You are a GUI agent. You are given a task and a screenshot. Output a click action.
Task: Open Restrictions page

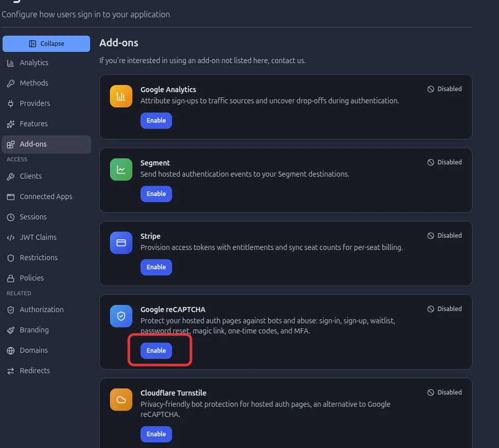pos(46,258)
